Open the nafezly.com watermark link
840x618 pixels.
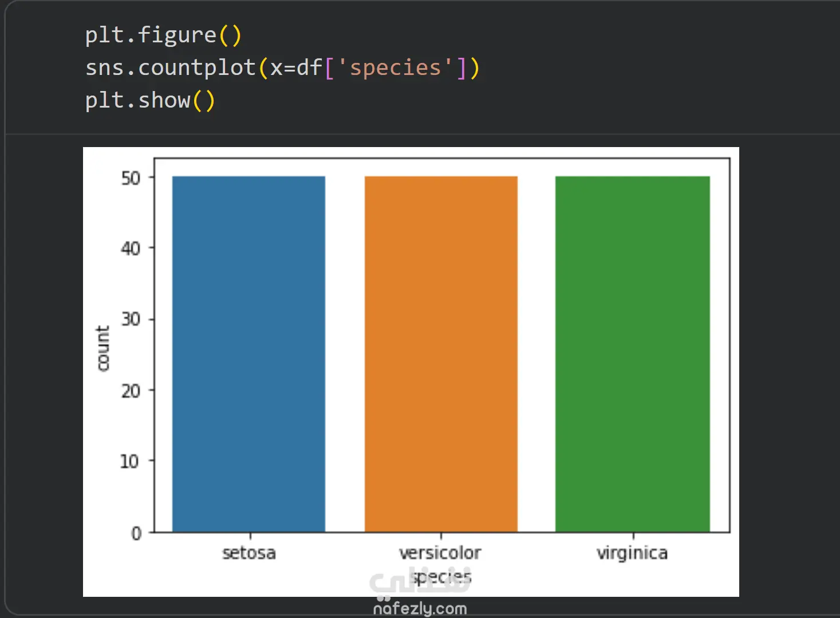click(x=420, y=609)
